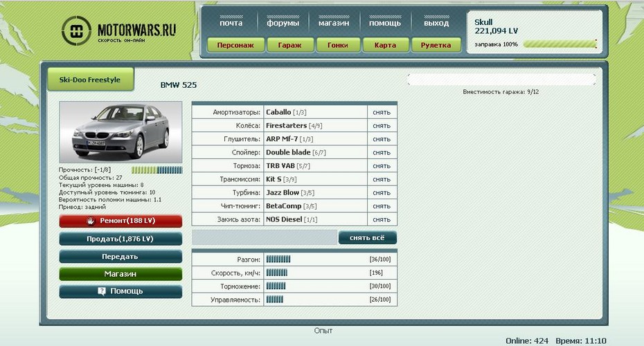
Task: Click the 221,094 LV balance
Action: click(496, 30)
